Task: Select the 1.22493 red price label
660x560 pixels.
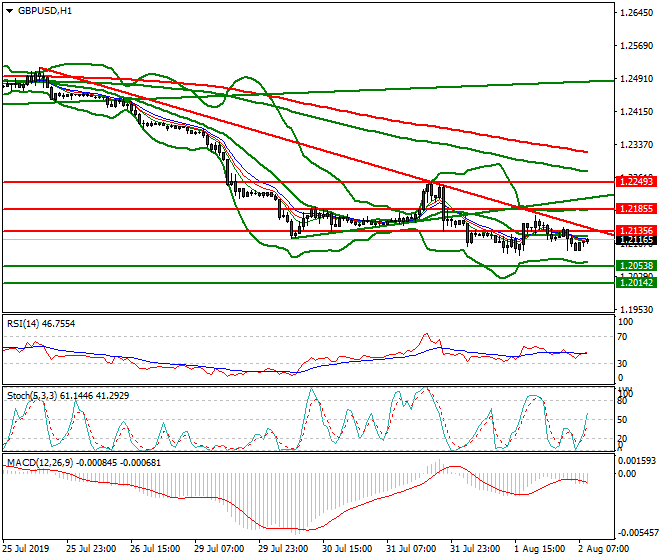Action: (636, 182)
